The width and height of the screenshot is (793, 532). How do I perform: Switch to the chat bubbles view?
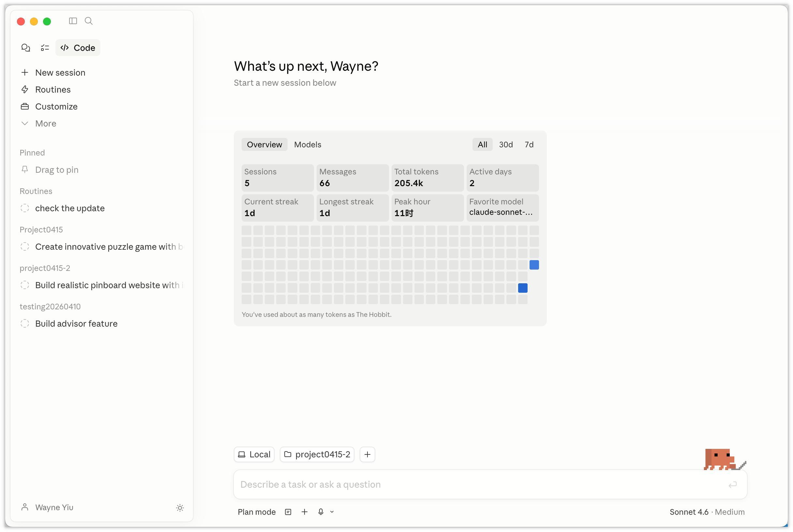coord(26,48)
